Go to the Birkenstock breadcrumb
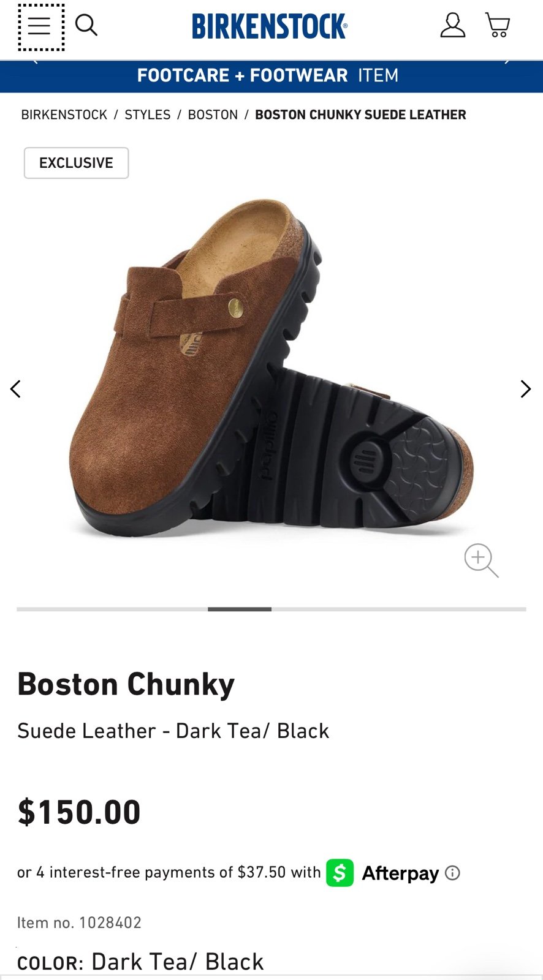Viewport: 543px width, 980px height. coord(64,115)
